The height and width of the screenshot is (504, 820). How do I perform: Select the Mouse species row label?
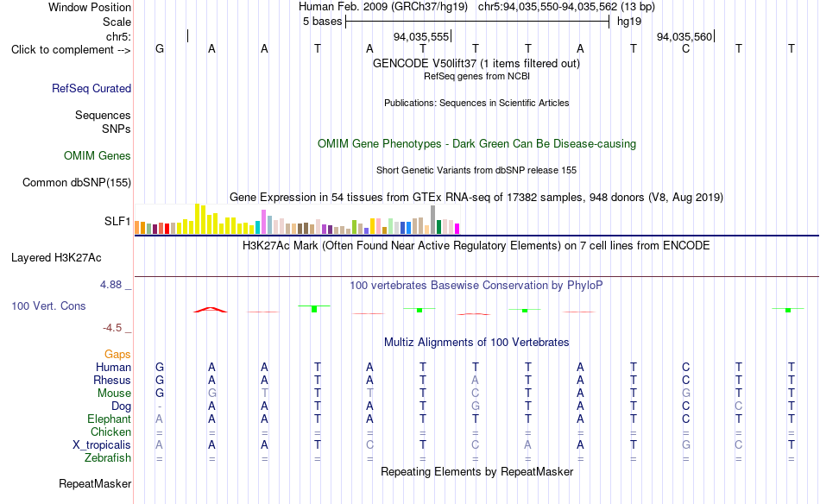(115, 394)
